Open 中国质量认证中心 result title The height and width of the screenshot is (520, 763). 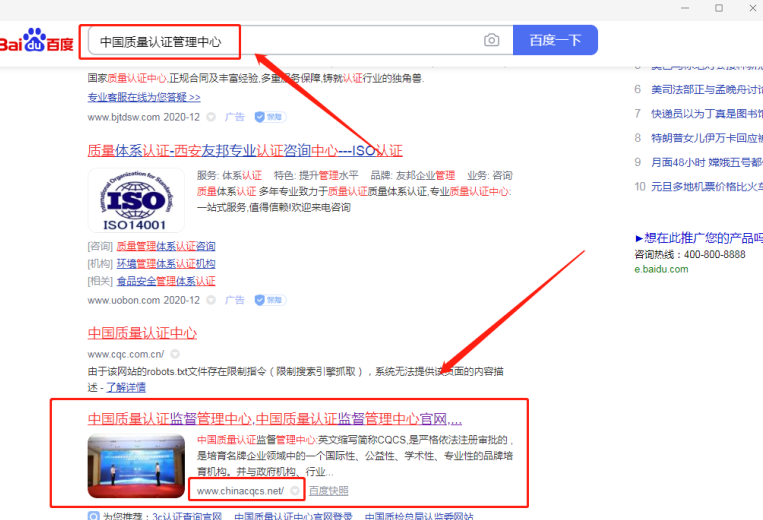(142, 333)
